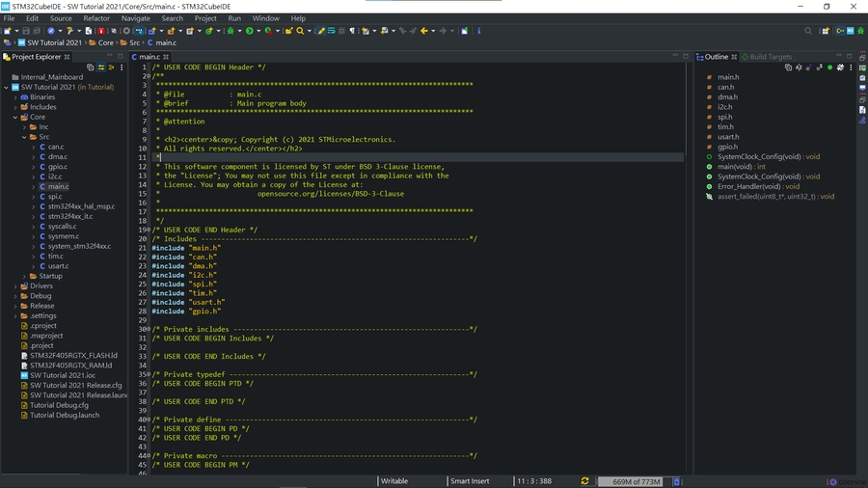Select SW Tutorial 2021.ioc file in tree
Screen dimensions: 868x488
[x=63, y=375]
